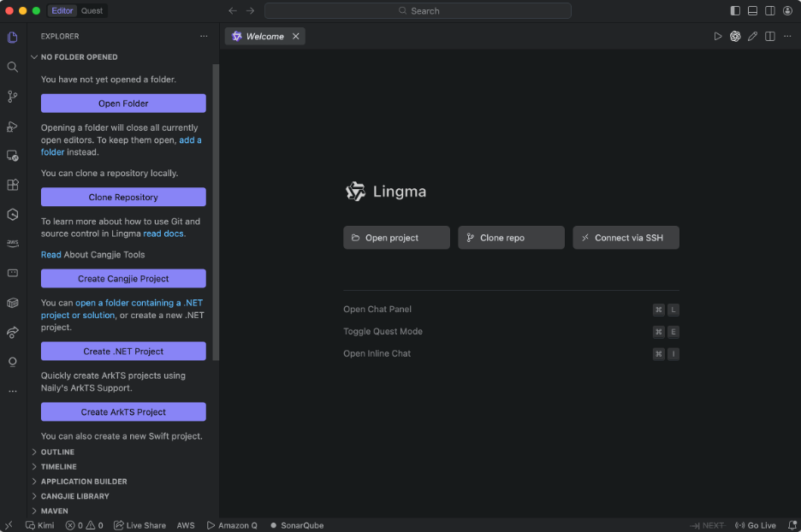The height and width of the screenshot is (532, 801).
Task: Switch to Quest mode
Action: point(92,11)
